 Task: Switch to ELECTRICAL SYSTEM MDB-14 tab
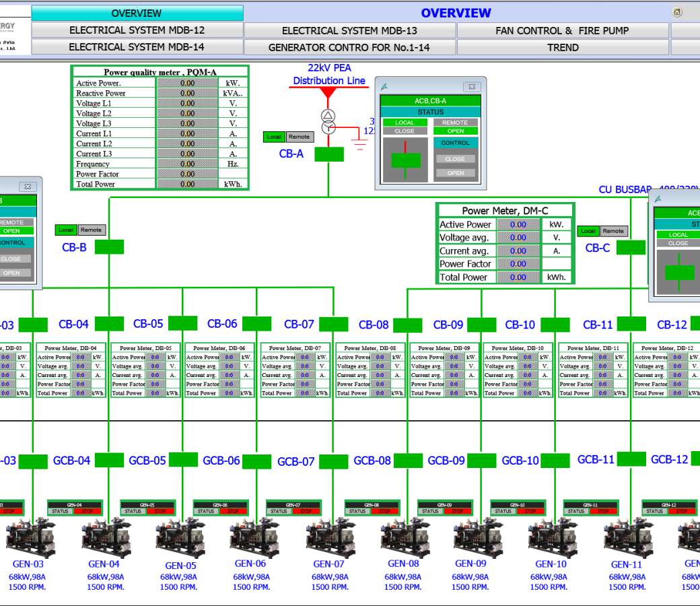(137, 47)
